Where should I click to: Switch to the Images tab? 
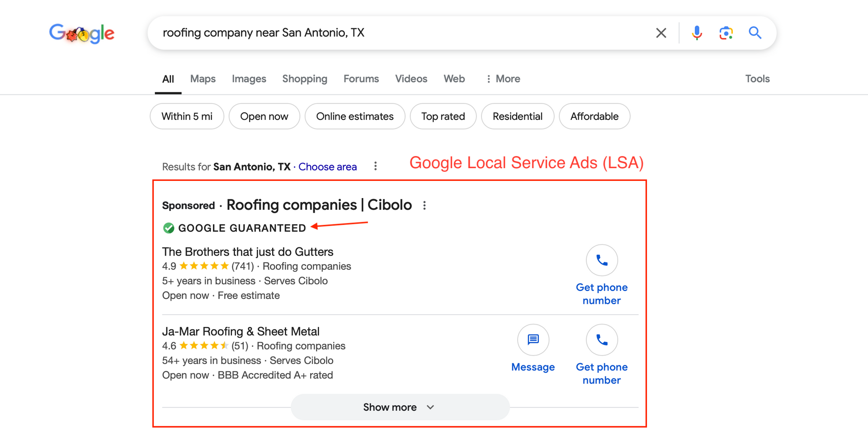249,79
